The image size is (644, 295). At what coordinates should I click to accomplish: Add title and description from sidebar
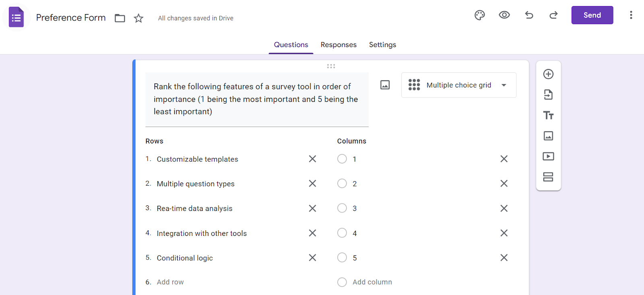pos(548,115)
